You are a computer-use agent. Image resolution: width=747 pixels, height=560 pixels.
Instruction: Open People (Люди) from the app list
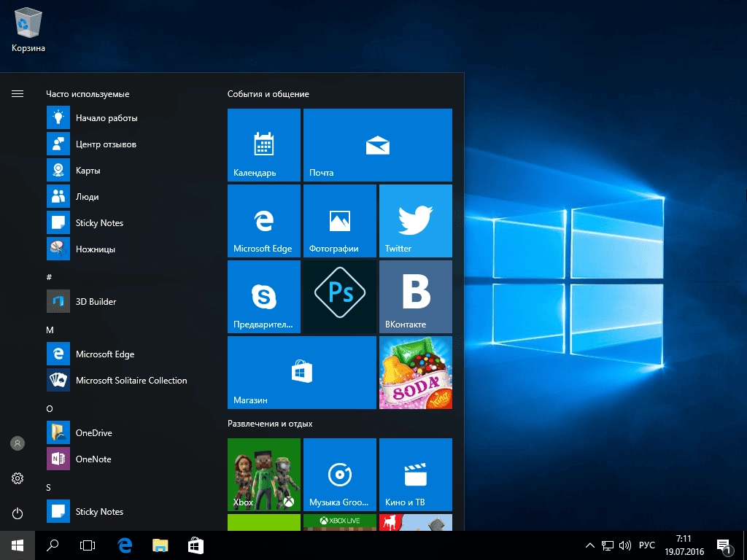pos(128,196)
